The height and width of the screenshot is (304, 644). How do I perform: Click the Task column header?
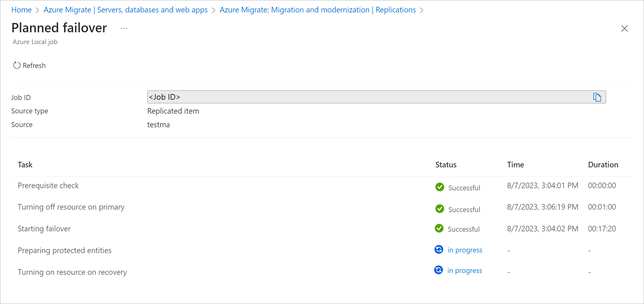(25, 165)
